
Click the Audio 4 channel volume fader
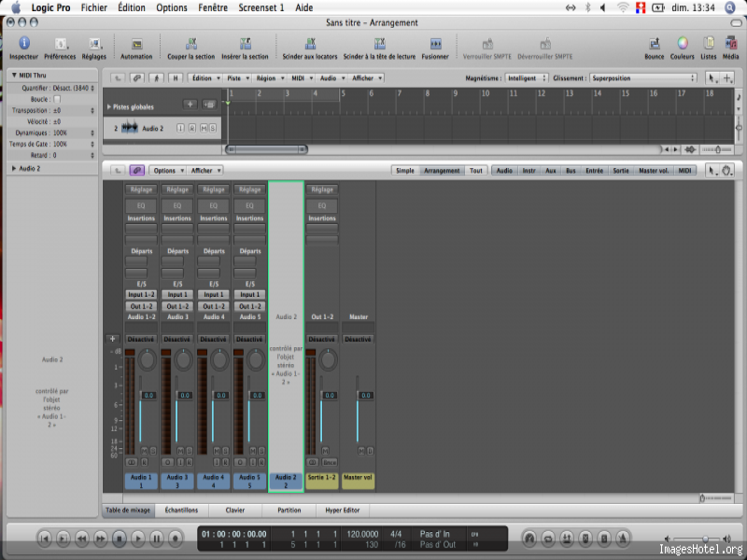click(x=221, y=395)
